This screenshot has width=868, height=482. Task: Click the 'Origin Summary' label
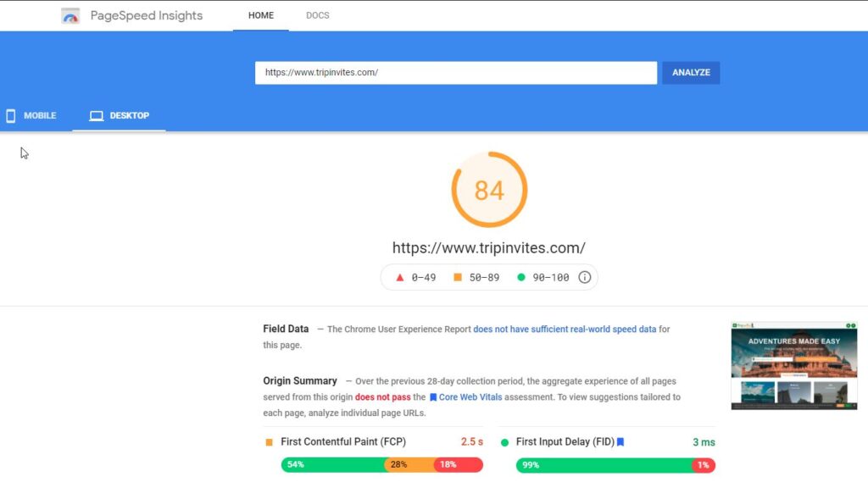click(300, 380)
